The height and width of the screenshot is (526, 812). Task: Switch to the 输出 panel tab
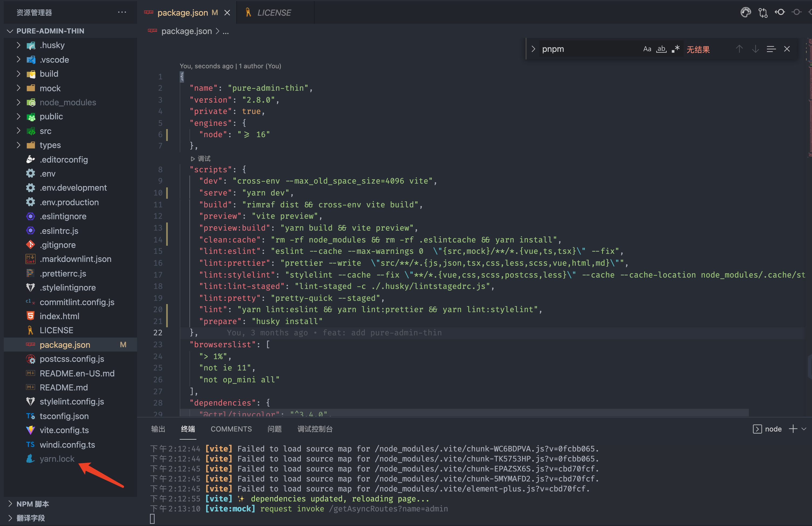tap(158, 429)
